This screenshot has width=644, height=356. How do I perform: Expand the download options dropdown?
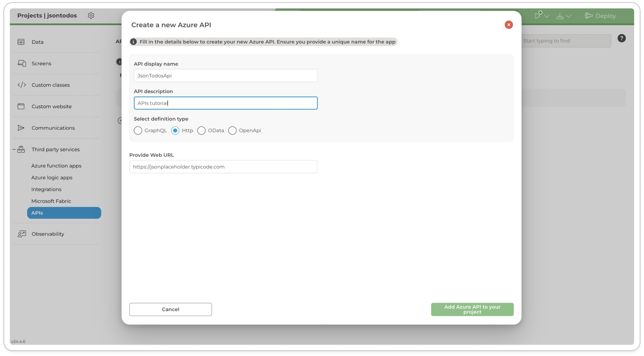[568, 16]
